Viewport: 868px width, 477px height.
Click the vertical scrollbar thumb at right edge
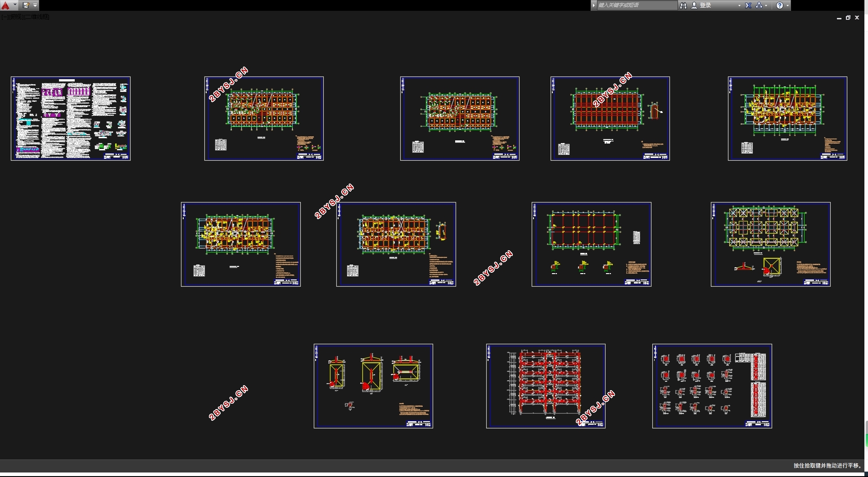point(866,434)
